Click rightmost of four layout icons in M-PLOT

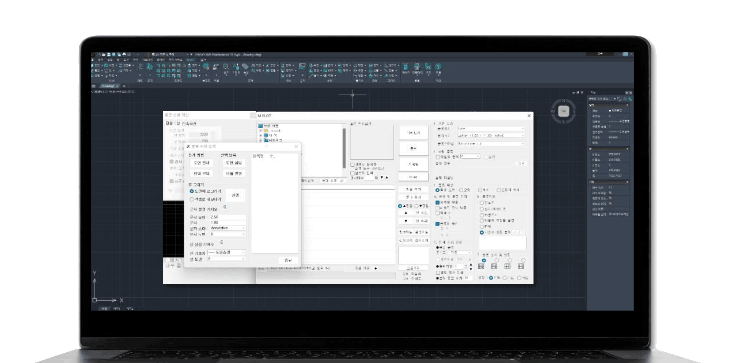[x=521, y=266]
